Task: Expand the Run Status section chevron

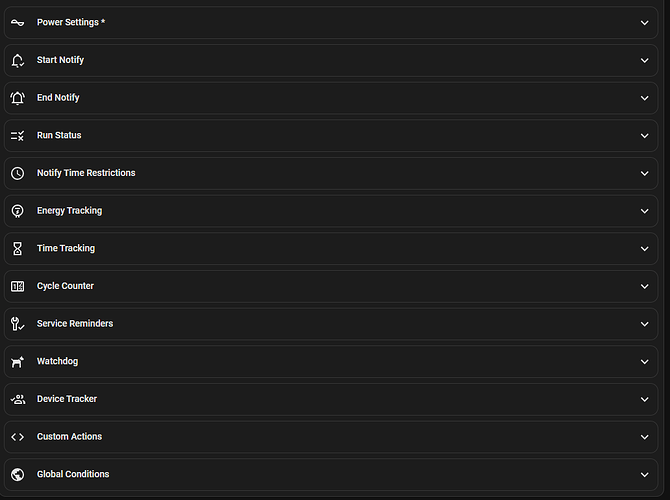Action: [645, 135]
